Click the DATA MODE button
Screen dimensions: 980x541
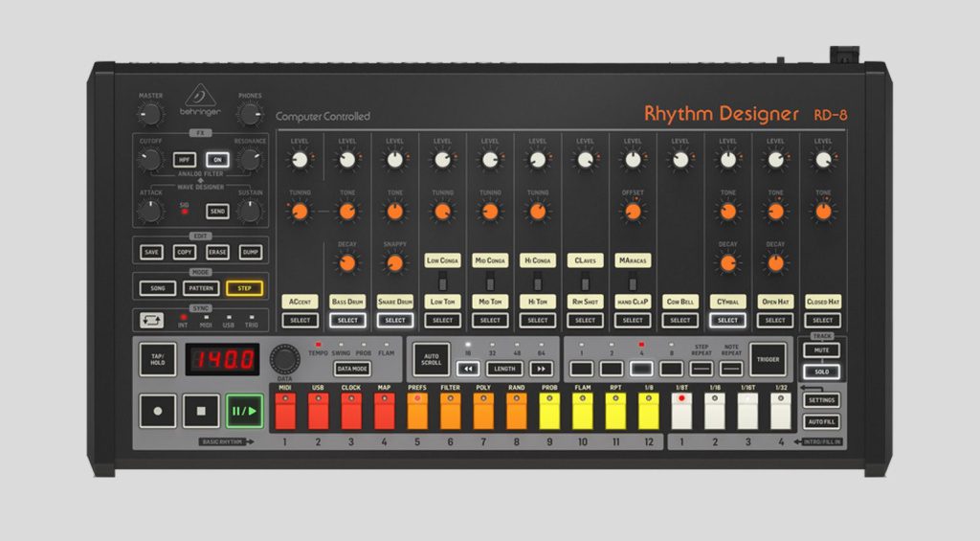coord(352,369)
